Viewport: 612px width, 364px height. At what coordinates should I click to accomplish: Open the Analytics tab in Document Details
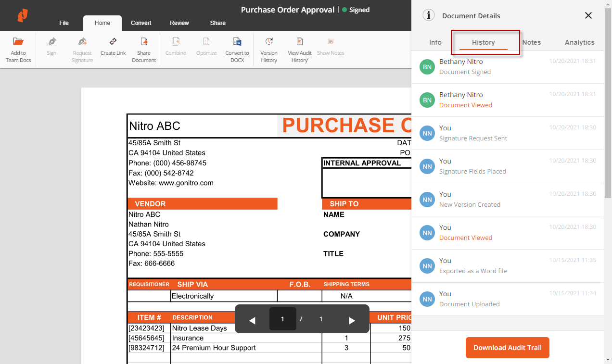[x=579, y=42]
